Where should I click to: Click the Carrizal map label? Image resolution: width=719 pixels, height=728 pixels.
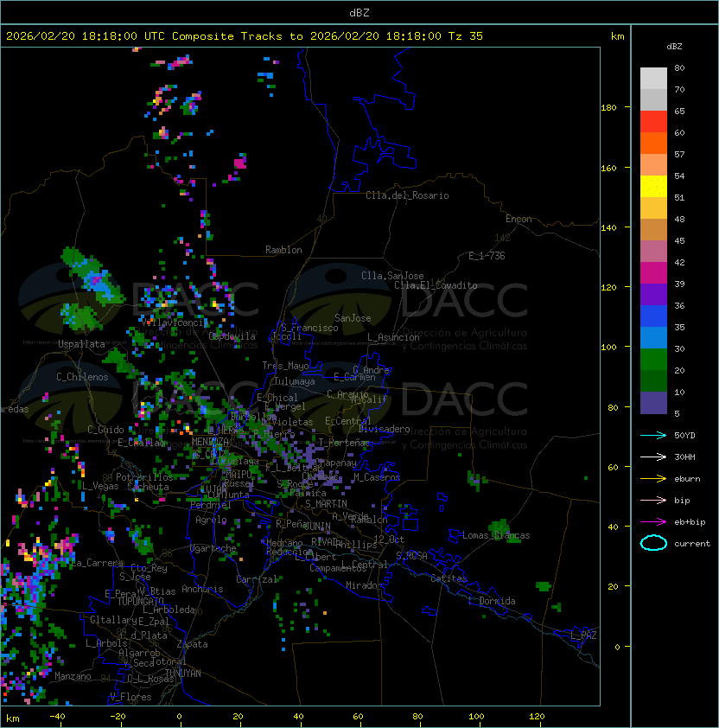[257, 579]
